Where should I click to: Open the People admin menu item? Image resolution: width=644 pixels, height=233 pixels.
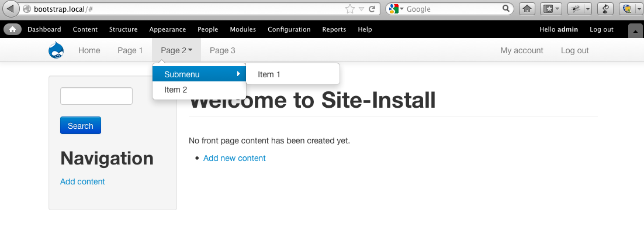[x=208, y=29]
